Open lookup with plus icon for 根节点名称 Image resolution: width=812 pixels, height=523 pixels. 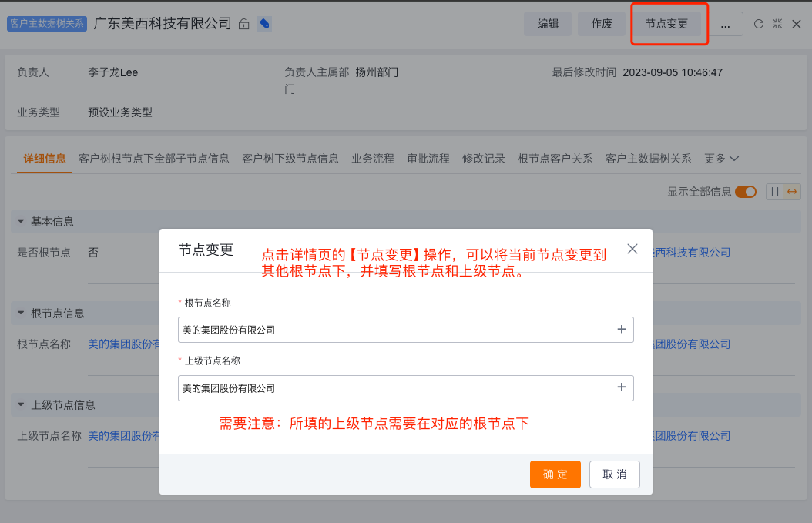point(622,330)
